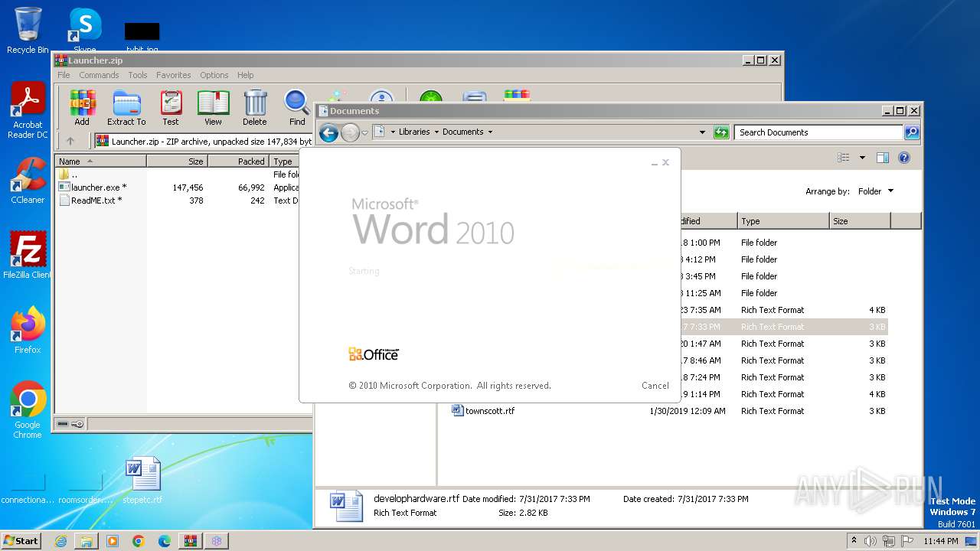Viewport: 980px width, 551px height.
Task: Sort WinRAR list by Name column
Action: tap(101, 161)
